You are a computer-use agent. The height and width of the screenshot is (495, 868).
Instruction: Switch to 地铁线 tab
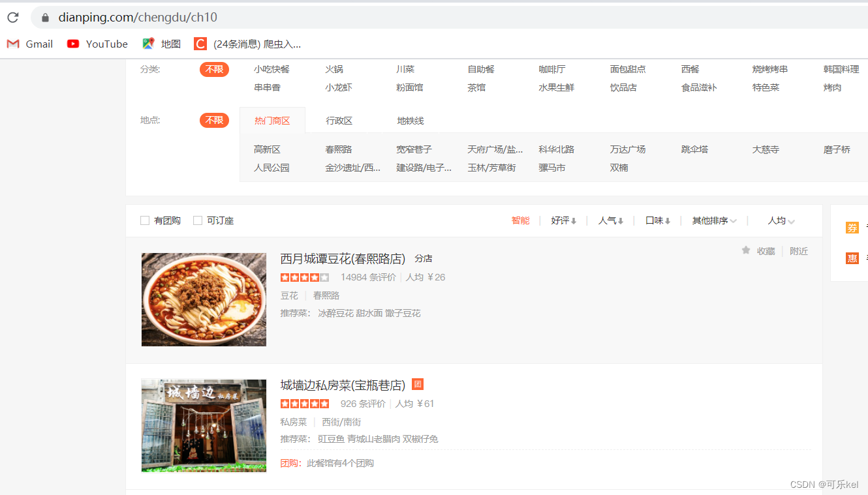(x=411, y=121)
